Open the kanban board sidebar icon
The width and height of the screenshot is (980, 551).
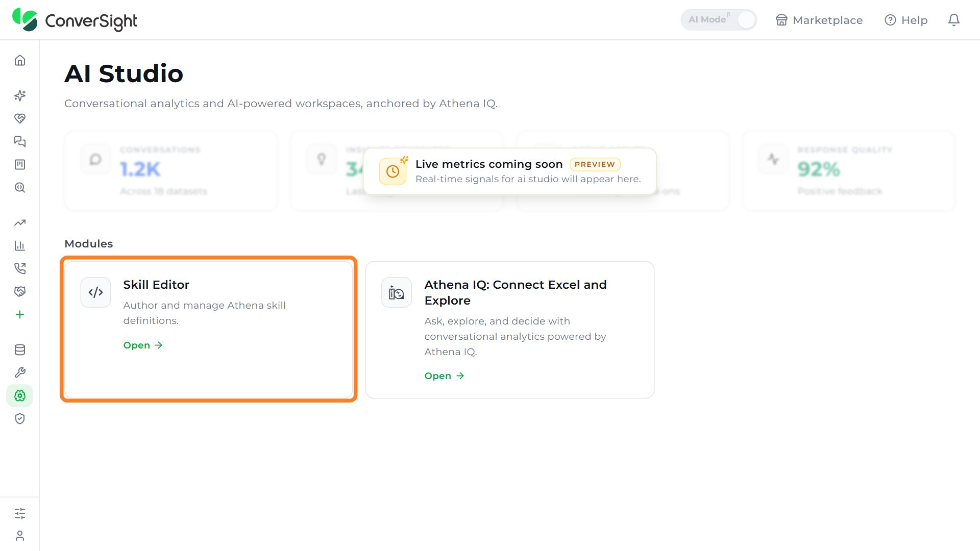click(x=20, y=164)
